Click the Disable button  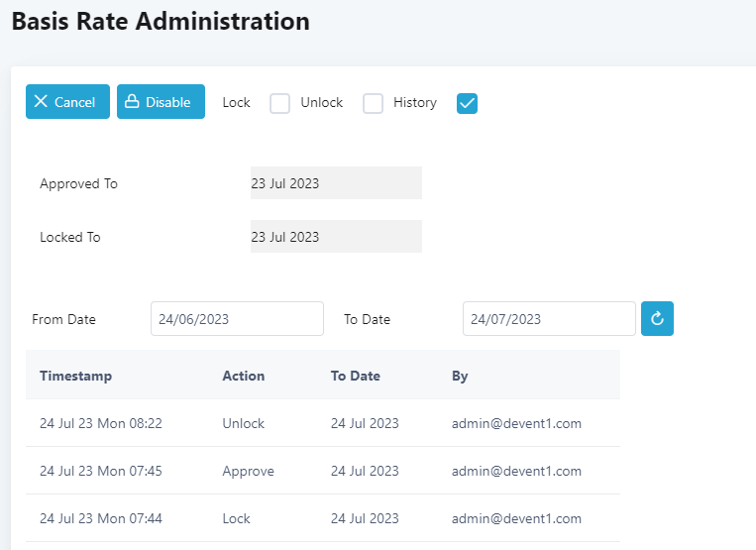[161, 102]
